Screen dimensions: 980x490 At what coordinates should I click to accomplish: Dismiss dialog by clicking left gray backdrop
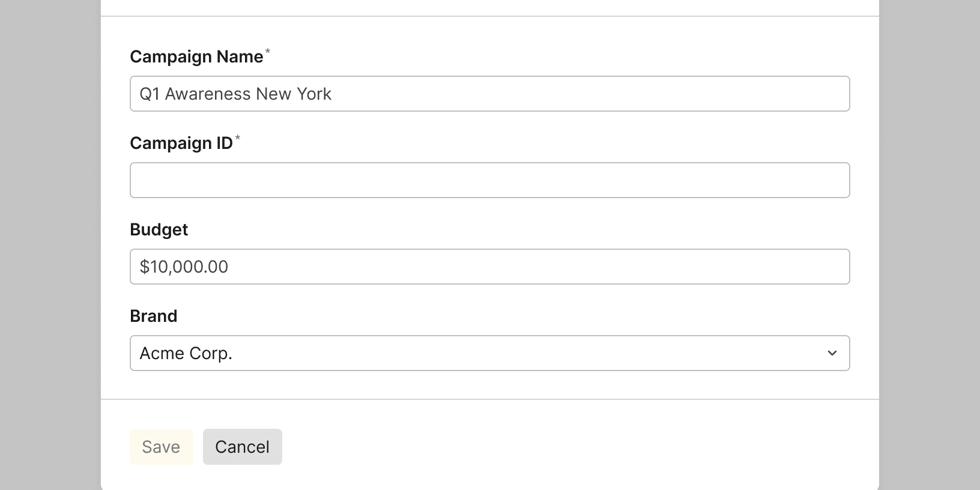50,245
